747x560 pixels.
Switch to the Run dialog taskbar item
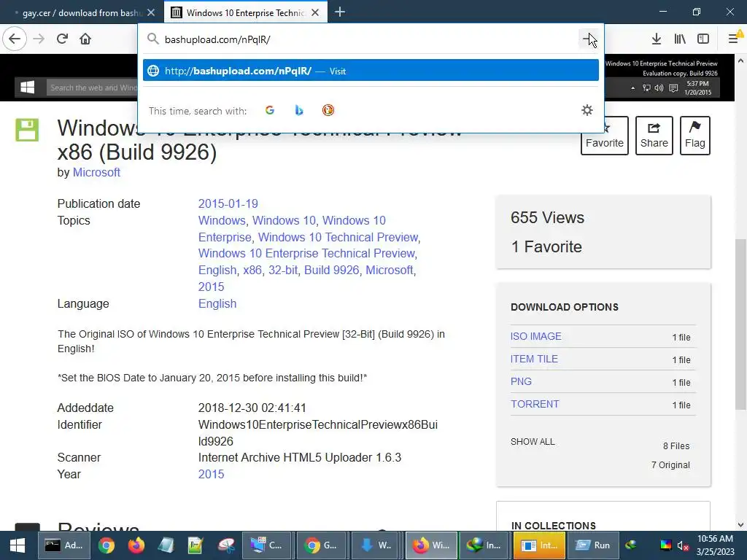pos(592,545)
